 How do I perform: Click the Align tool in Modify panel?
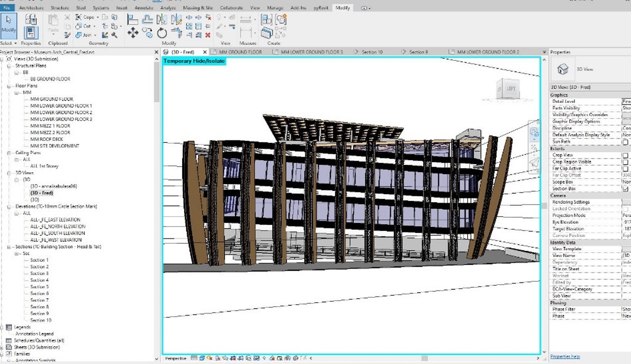133,20
